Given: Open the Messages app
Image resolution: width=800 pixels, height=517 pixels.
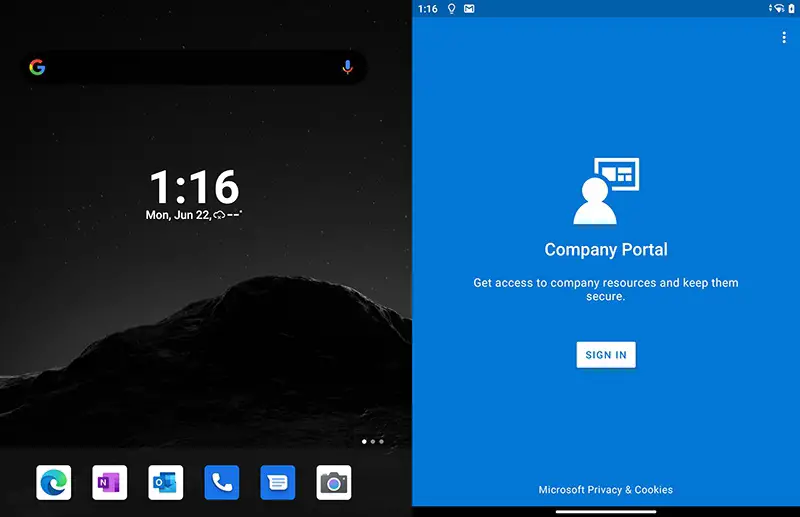Looking at the screenshot, I should 278,482.
